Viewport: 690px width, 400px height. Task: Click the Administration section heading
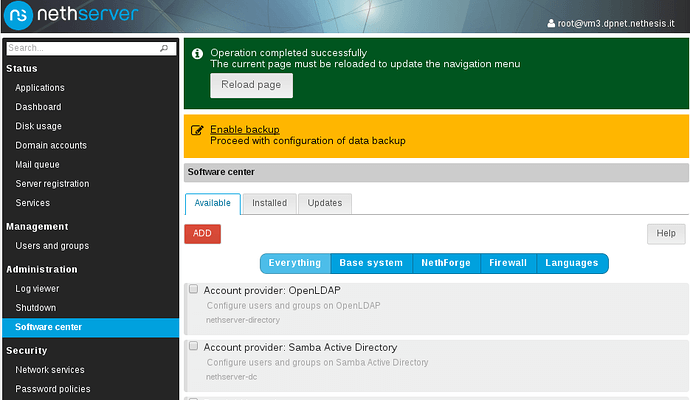pyautogui.click(x=42, y=269)
